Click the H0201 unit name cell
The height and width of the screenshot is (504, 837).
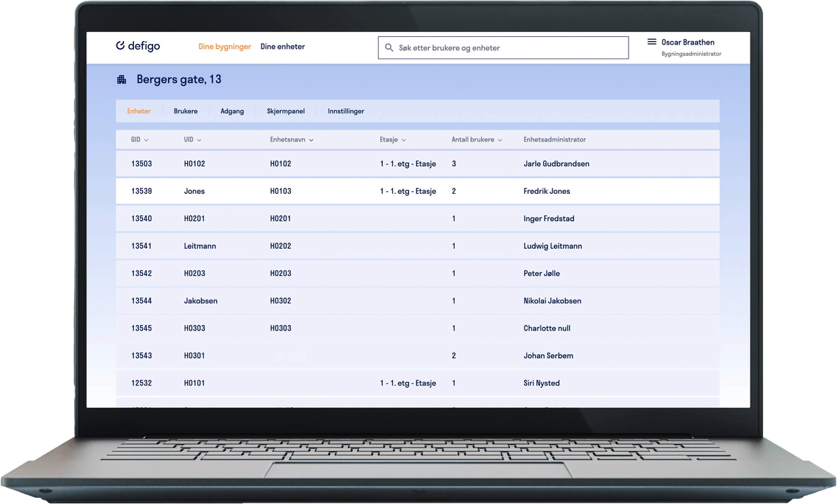[280, 219]
